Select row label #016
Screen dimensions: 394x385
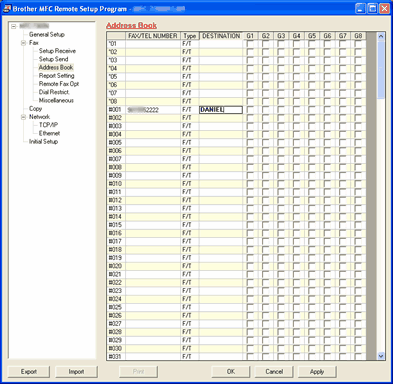[116, 233]
